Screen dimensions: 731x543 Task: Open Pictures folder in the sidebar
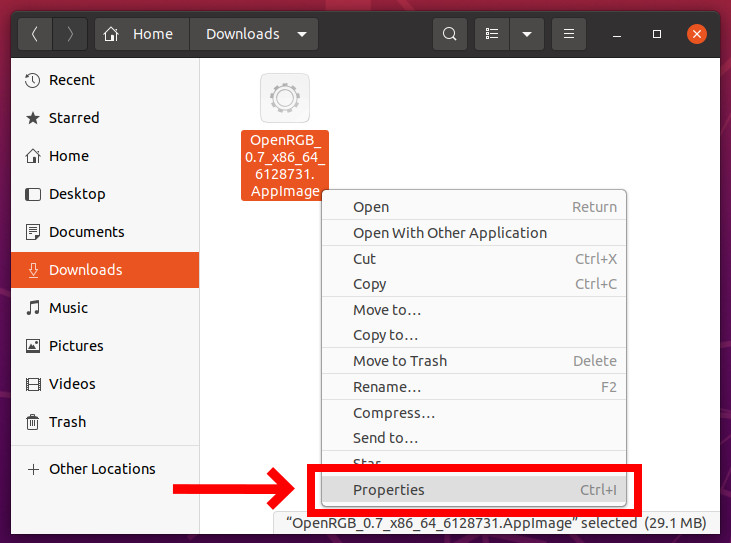pos(105,346)
